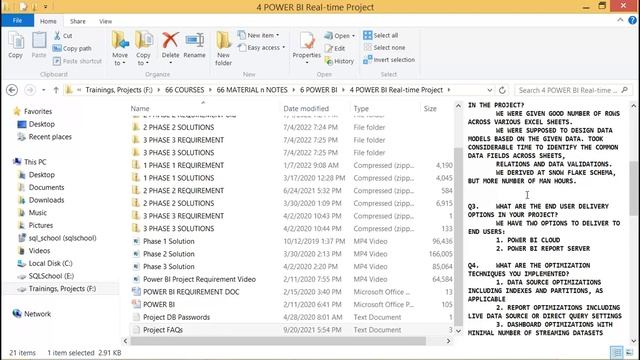This screenshot has width=640, height=360.
Task: Click the preview pane scrollbar thumb
Action: pyautogui.click(x=633, y=188)
